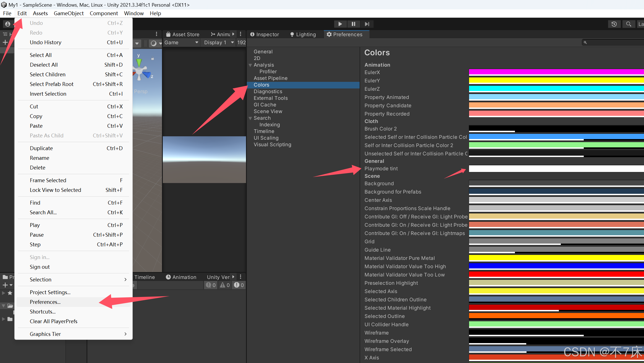This screenshot has width=644, height=363.
Task: Open the Undo History clock icon
Action: (x=614, y=24)
